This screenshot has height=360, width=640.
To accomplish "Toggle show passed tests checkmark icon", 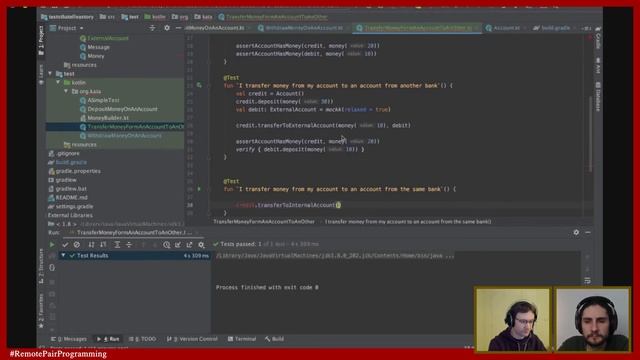I will point(65,244).
